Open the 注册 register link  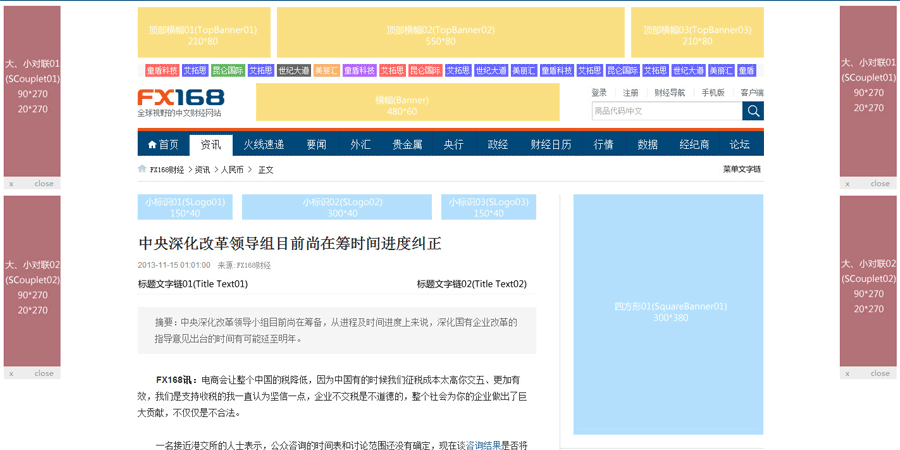(631, 93)
